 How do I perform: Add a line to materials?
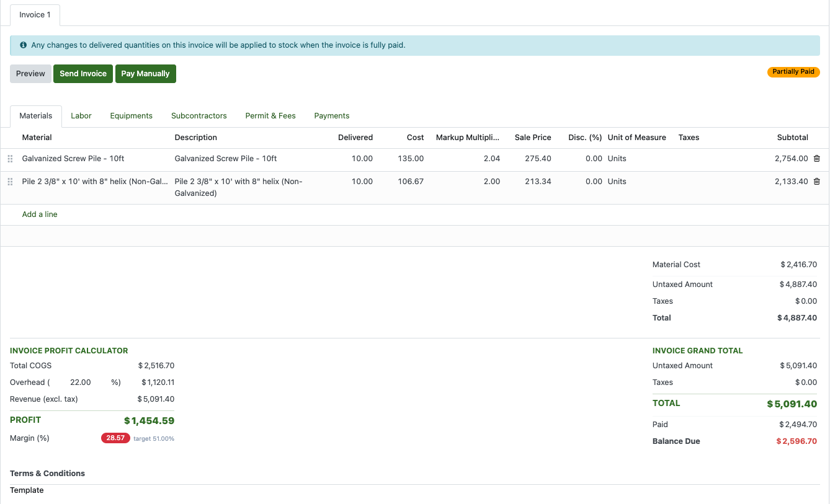40,214
